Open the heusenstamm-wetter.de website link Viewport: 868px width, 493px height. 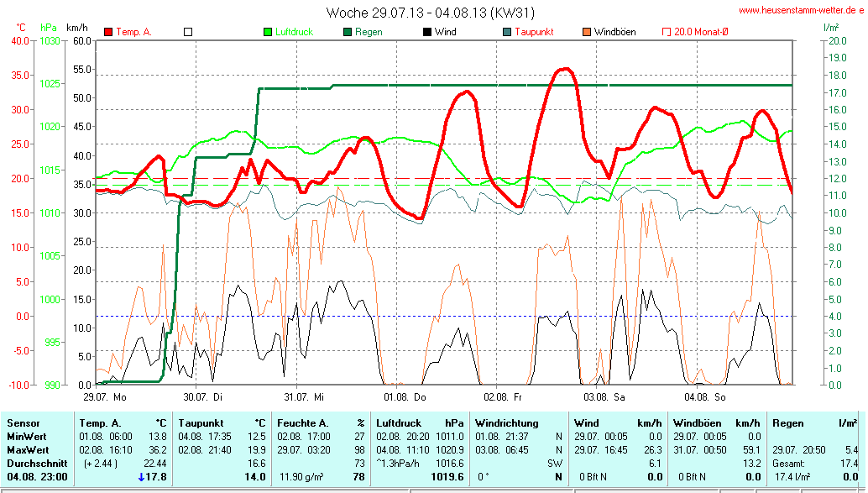click(x=801, y=10)
